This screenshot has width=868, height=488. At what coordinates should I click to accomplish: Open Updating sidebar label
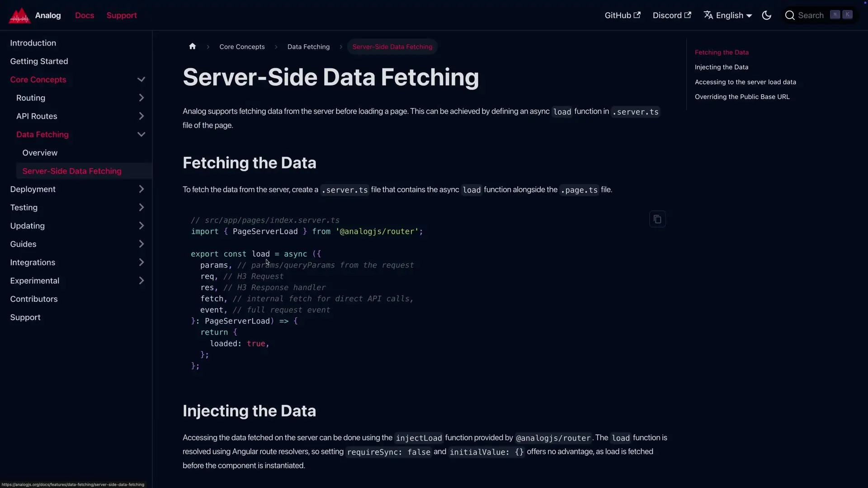pyautogui.click(x=27, y=226)
